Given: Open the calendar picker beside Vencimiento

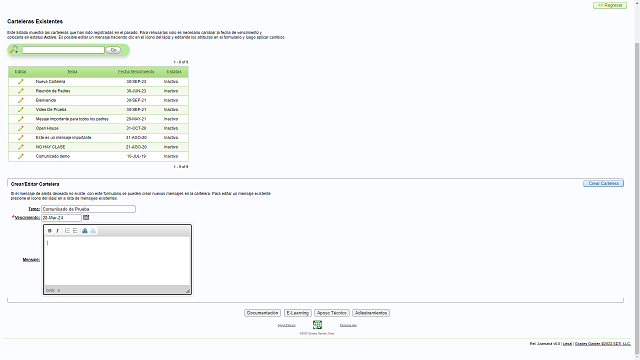Looking at the screenshot, I should (86, 218).
